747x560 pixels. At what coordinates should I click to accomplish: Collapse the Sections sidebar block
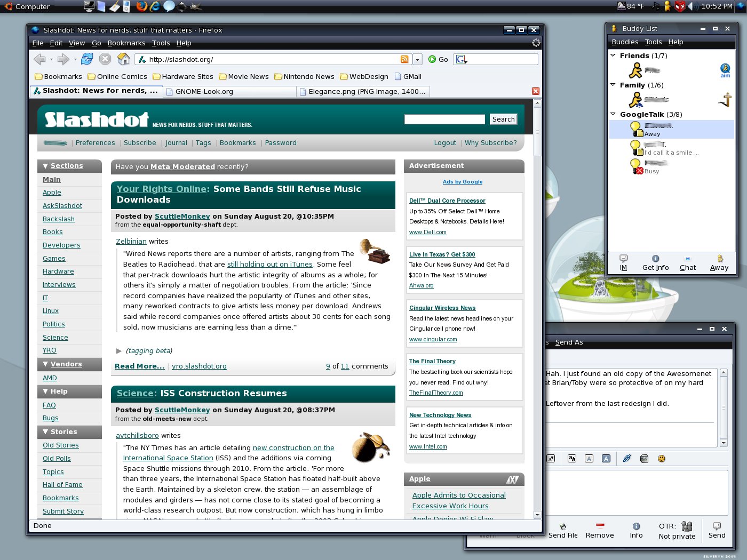(x=45, y=166)
